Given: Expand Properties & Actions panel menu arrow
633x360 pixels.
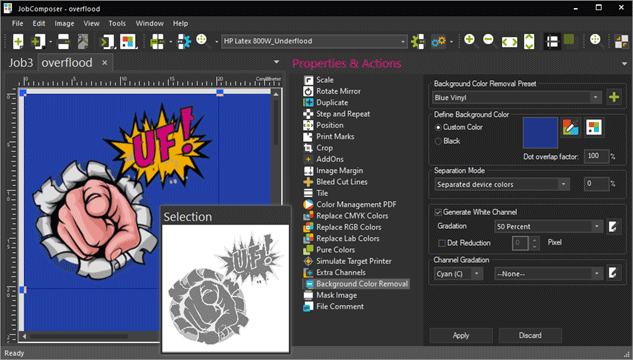Looking at the screenshot, I should click(625, 63).
